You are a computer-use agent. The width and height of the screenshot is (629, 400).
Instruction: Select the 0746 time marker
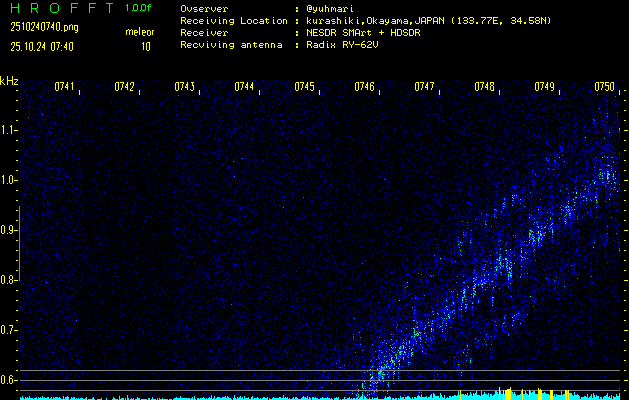[365, 87]
